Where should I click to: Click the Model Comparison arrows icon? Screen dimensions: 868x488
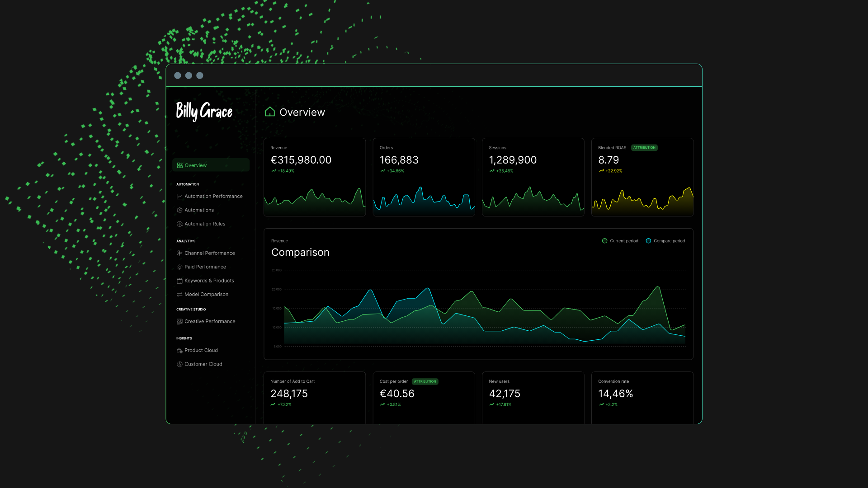tap(179, 295)
